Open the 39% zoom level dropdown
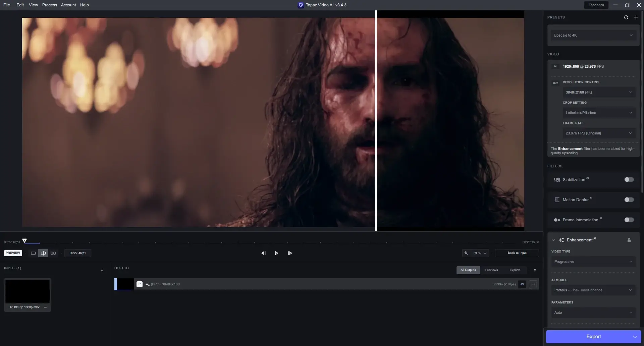 click(480, 253)
